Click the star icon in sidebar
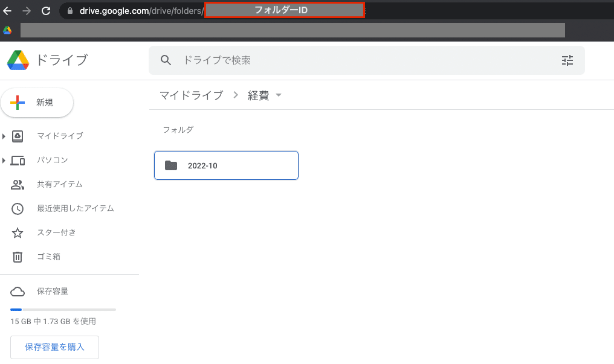 tap(18, 233)
